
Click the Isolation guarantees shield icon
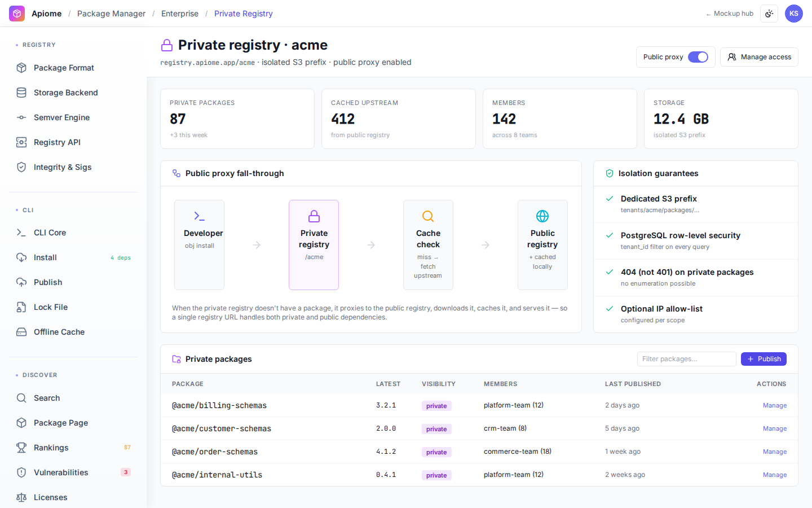[x=610, y=173]
